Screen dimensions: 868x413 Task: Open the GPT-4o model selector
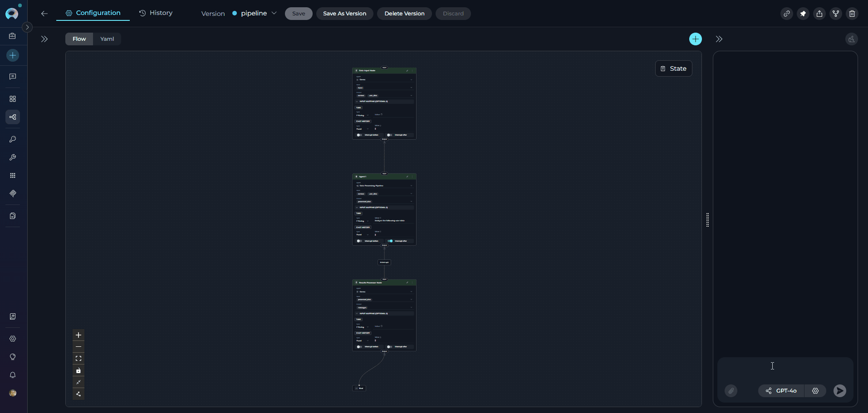pos(781,391)
